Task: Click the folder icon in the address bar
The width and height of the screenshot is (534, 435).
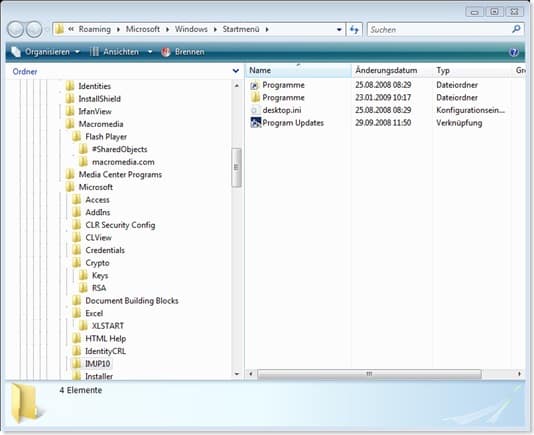Action: coord(59,29)
